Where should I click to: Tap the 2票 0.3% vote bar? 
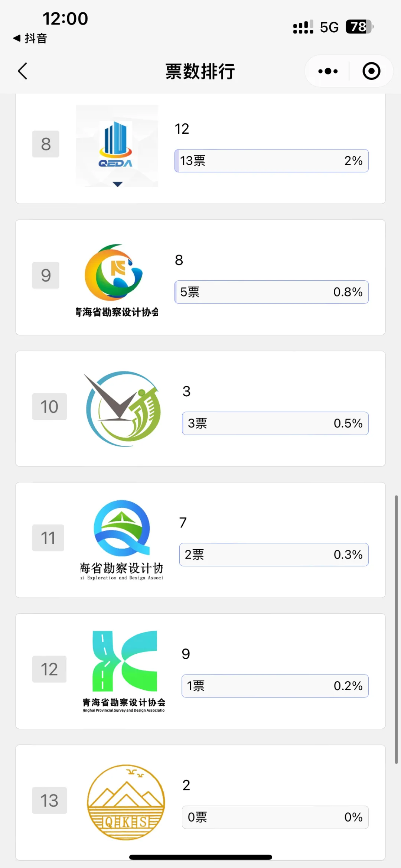[x=274, y=555]
